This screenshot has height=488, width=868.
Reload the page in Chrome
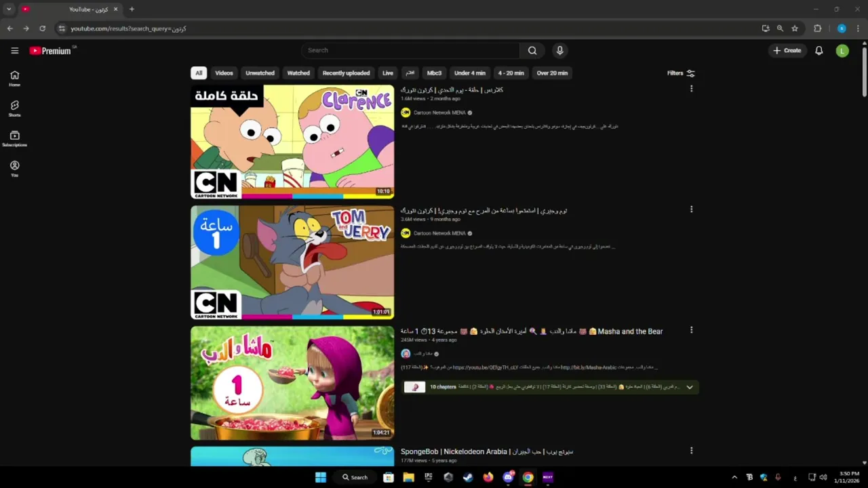point(42,28)
